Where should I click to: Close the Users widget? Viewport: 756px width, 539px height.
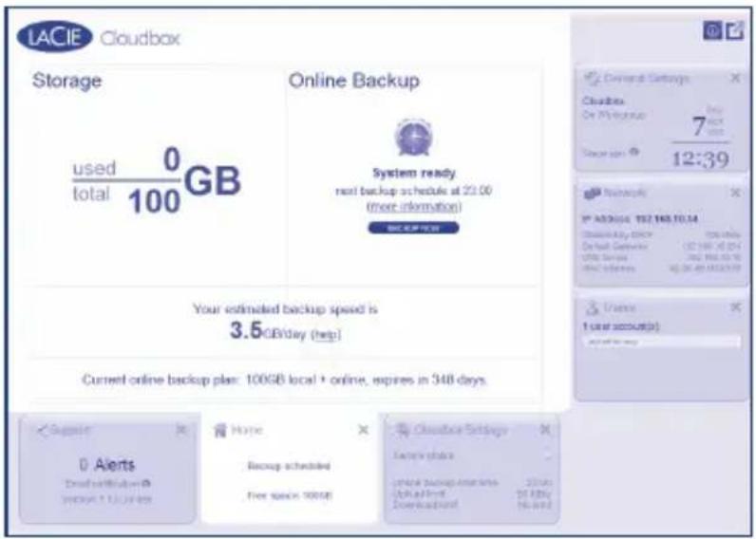point(735,307)
